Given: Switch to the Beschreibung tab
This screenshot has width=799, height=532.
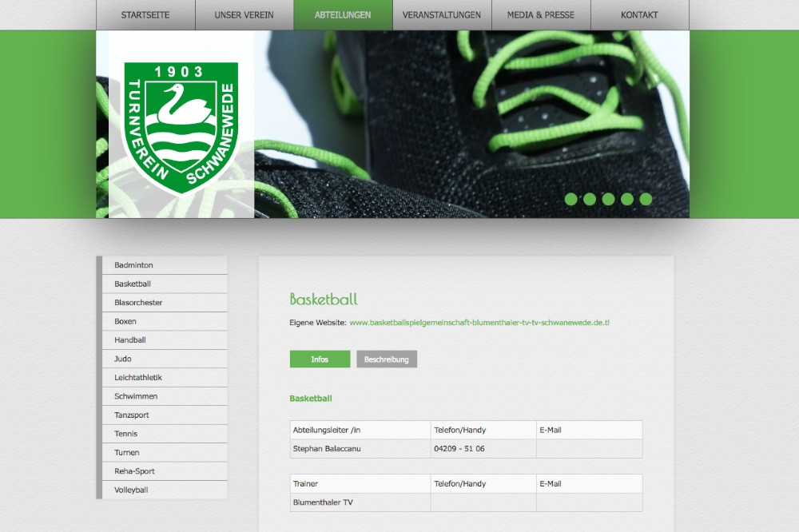Looking at the screenshot, I should pos(387,359).
